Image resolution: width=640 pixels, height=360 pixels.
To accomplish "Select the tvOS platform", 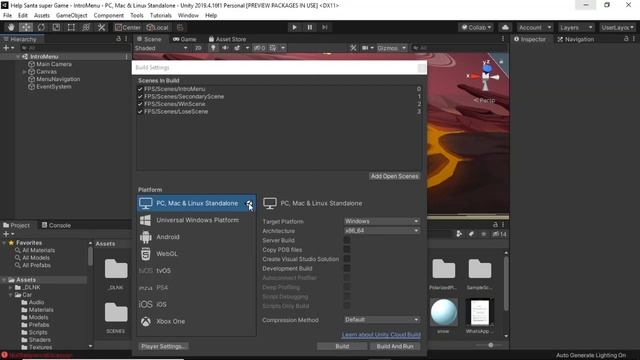I will [196, 271].
